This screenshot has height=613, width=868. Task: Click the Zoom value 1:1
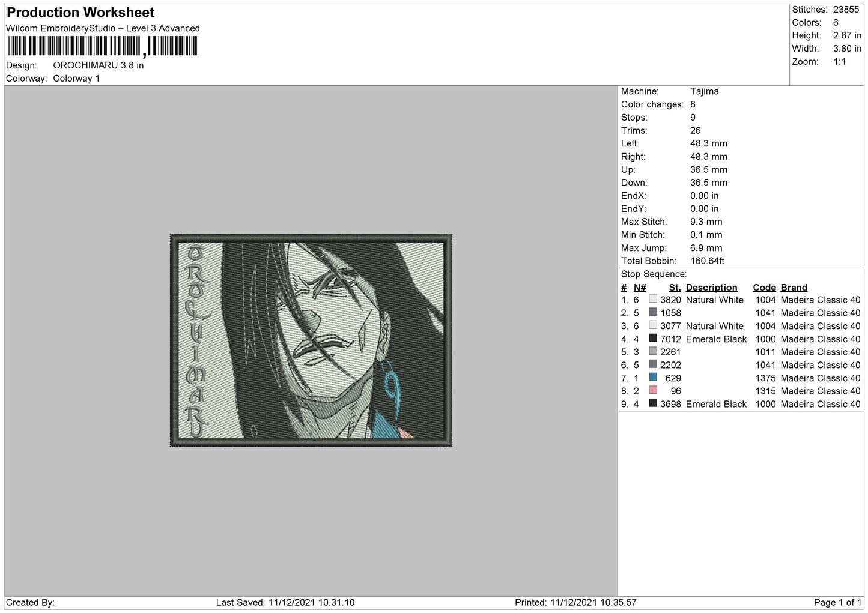[x=839, y=62]
